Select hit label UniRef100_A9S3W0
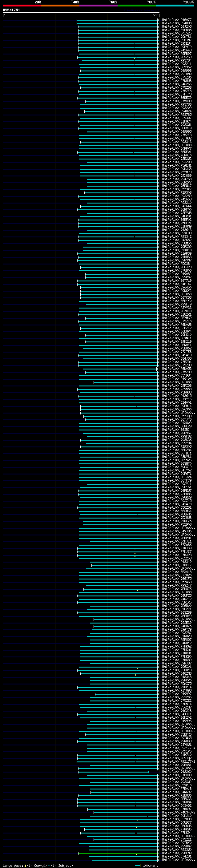The image size is (197, 868). point(177,850)
